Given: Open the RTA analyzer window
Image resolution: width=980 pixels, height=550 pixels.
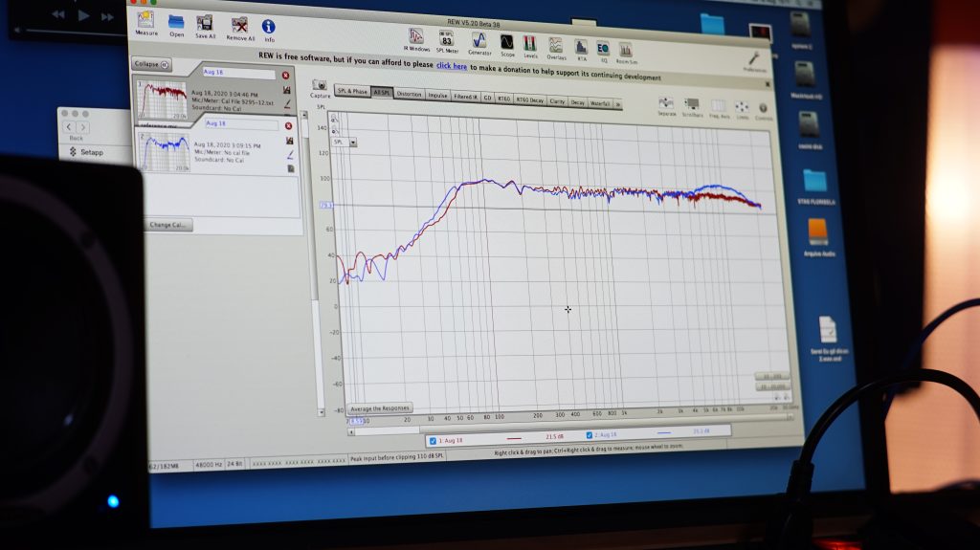Looking at the screenshot, I should point(581,47).
